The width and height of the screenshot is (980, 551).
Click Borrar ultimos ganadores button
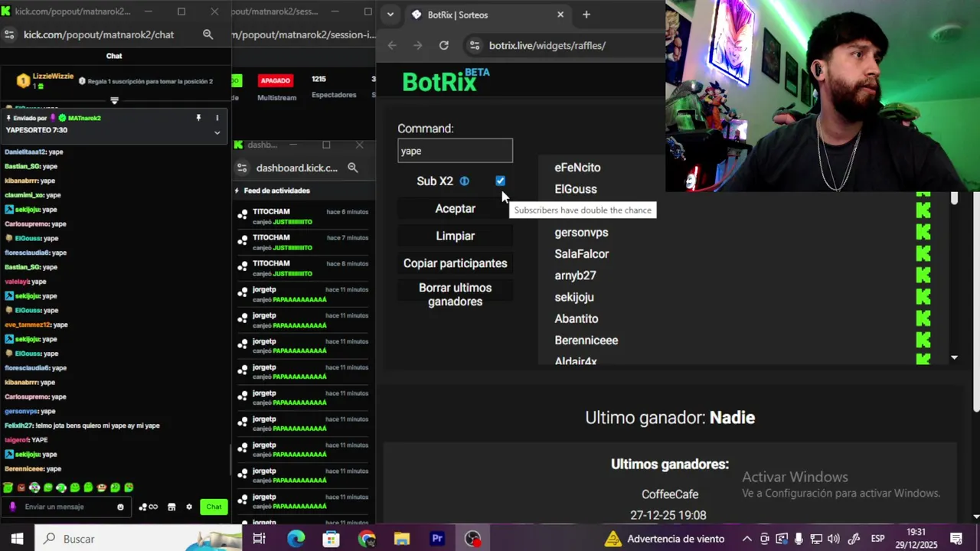tap(455, 295)
